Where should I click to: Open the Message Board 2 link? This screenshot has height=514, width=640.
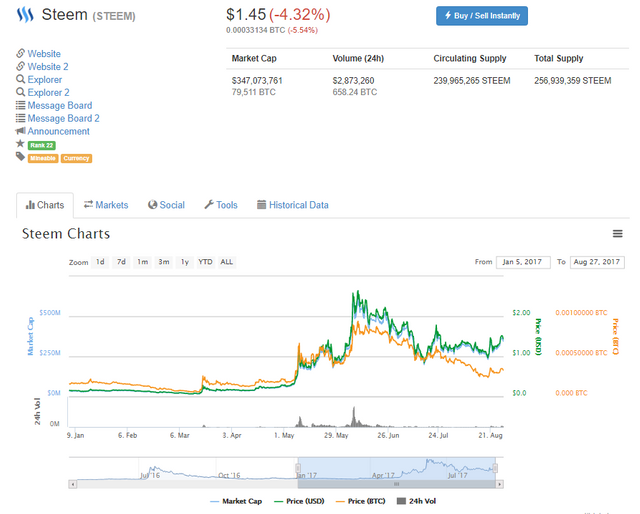pos(63,118)
